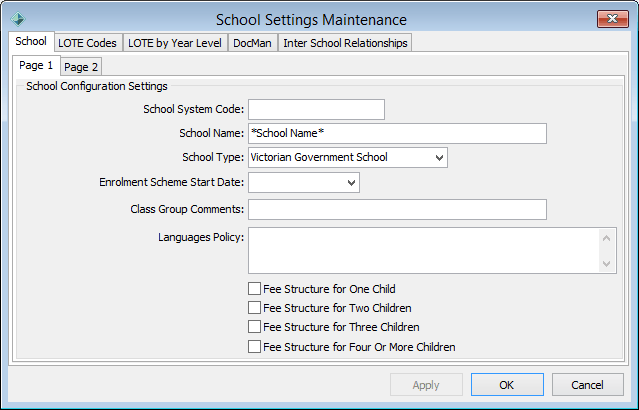Focus the School Name text field

(x=397, y=133)
